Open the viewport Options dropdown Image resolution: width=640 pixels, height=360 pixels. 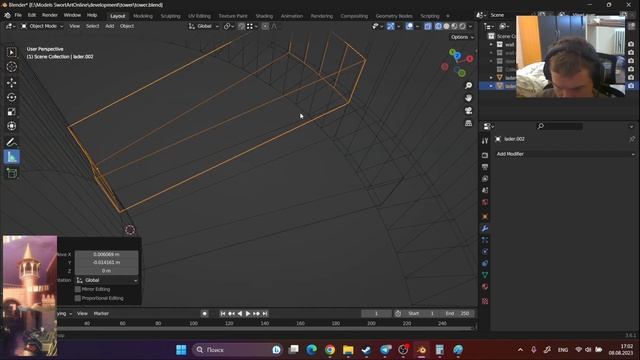pos(462,37)
